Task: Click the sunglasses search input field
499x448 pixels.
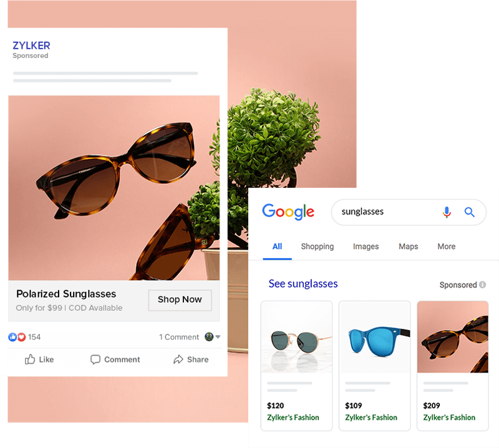Action: tap(385, 212)
